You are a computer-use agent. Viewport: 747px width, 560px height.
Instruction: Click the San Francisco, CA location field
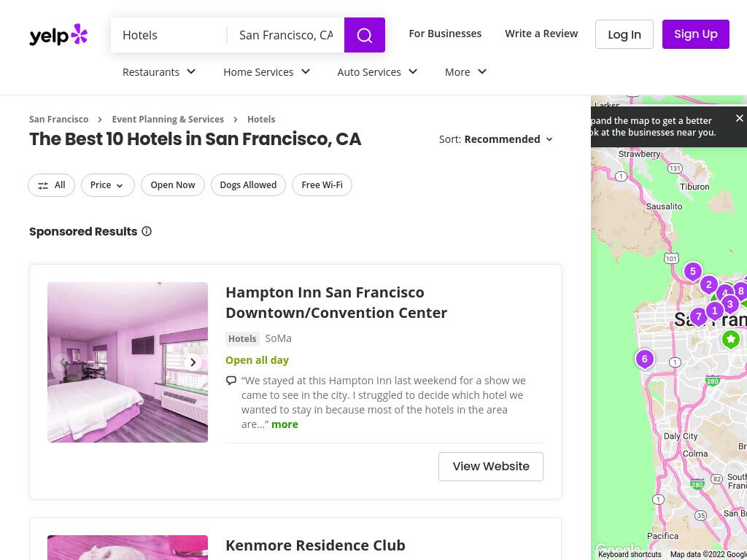(x=286, y=35)
